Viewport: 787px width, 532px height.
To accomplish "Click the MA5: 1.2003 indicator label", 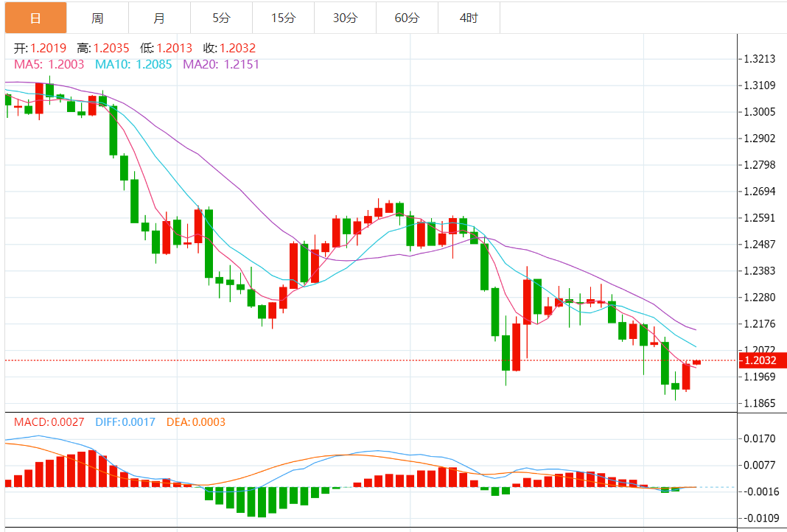I will point(49,64).
